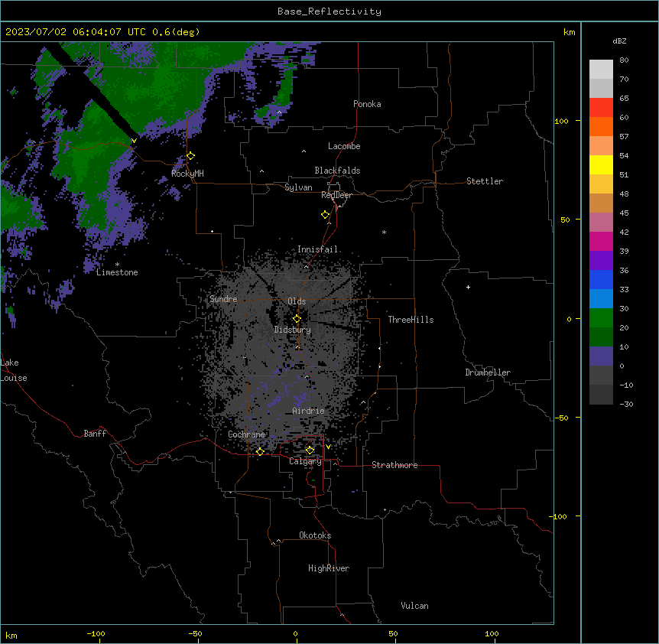Image resolution: width=659 pixels, height=644 pixels.
Task: Click the light gray 70-80 dBZ swatch
Action: pos(601,70)
